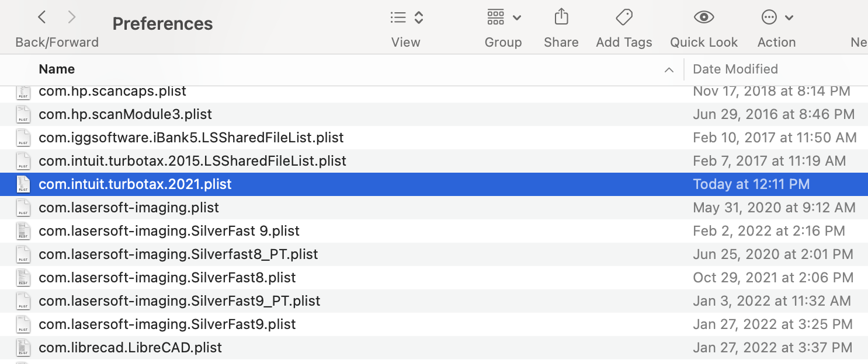Click the com.lasersoft-imaging.Silverfast8_PT.plist file
The width and height of the screenshot is (868, 364).
click(178, 254)
